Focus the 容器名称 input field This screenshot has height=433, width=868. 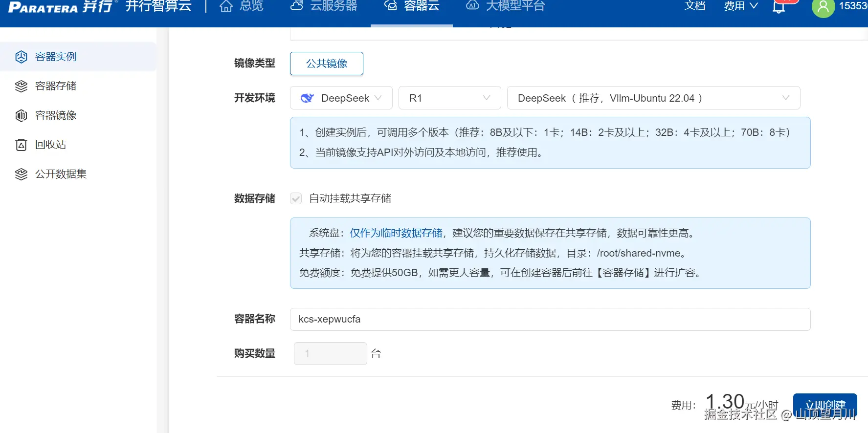point(550,319)
